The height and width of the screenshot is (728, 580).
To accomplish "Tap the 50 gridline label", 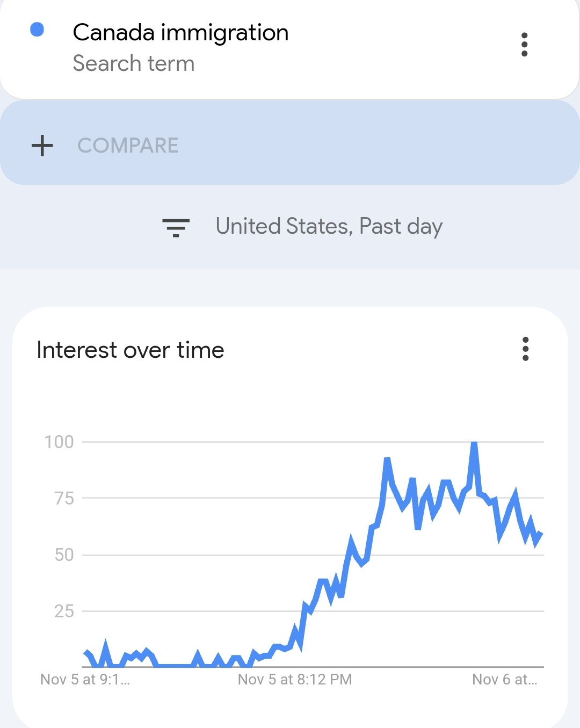I will [64, 555].
